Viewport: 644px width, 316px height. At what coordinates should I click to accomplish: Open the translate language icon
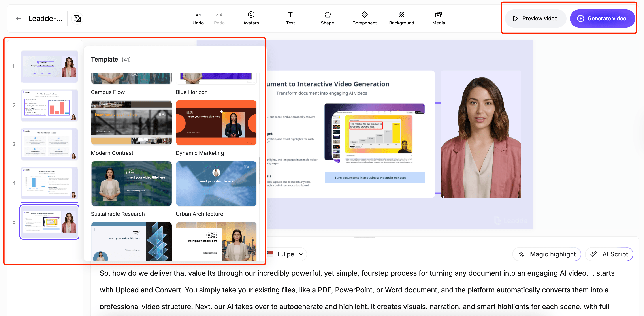click(x=77, y=19)
